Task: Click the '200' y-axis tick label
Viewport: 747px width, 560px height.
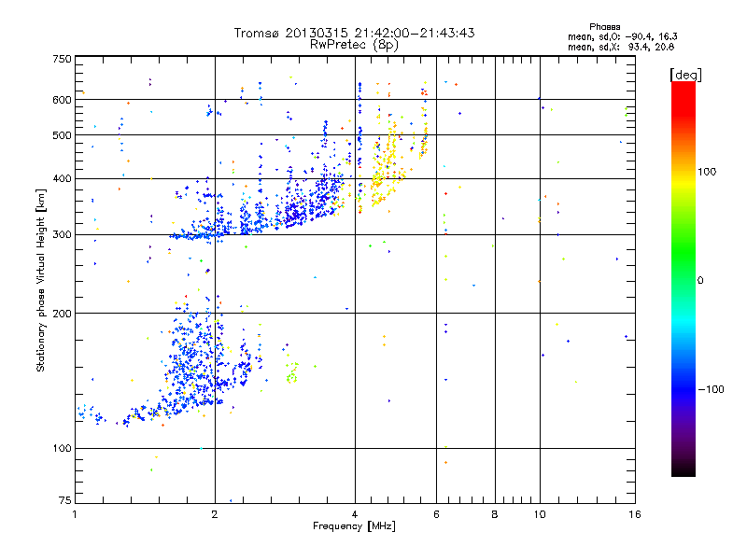Action: (x=62, y=314)
